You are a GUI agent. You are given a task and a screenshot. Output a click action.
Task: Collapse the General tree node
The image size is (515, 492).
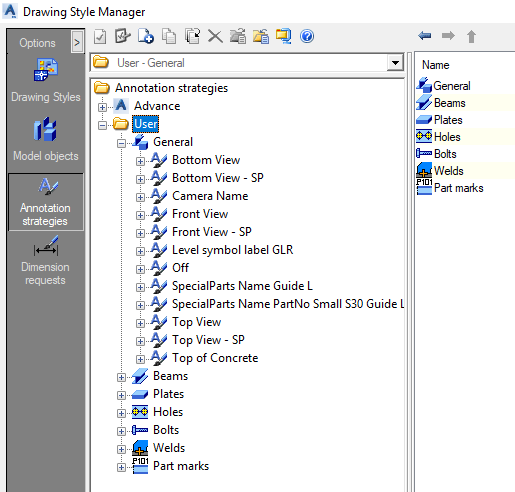121,143
